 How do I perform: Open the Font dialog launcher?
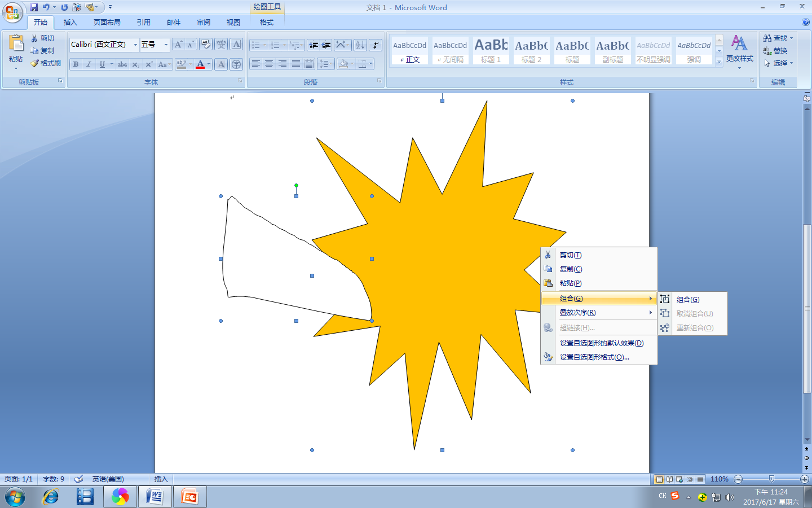click(x=240, y=81)
